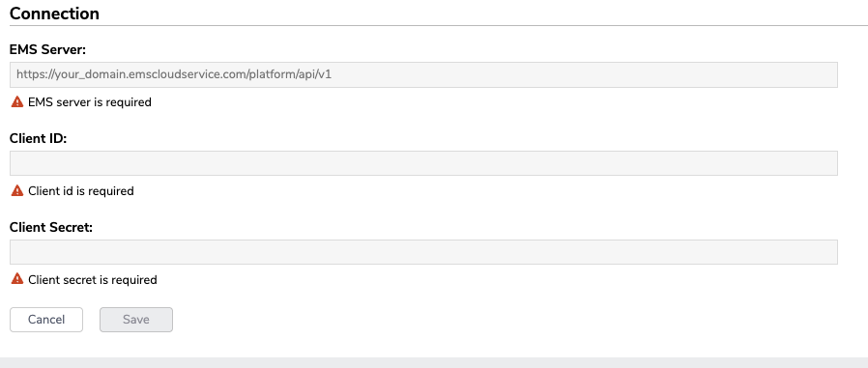The width and height of the screenshot is (868, 368).
Task: Click the emscloudservice.com placeholder URL text
Action: 174,74
